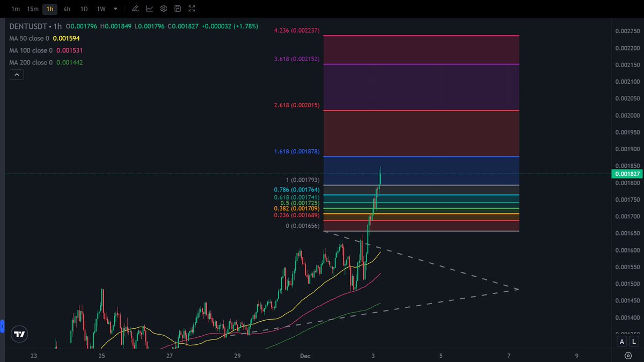
Task: Switch to 1m timeframe
Action: (x=16, y=9)
